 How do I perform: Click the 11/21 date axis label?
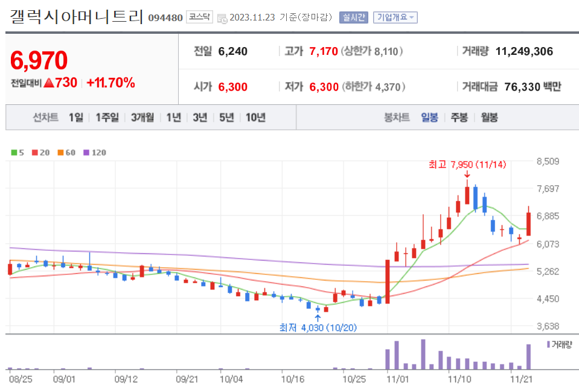point(521,379)
